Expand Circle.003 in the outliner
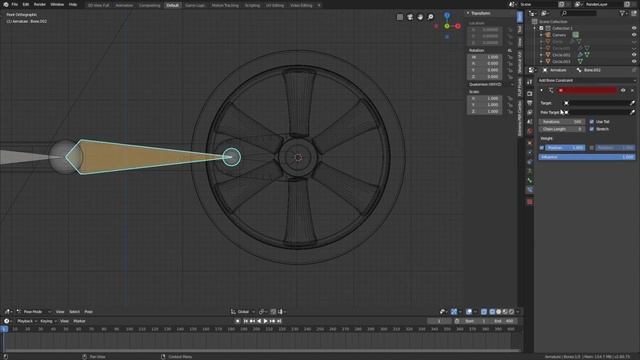Image resolution: width=640 pixels, height=360 pixels. click(542, 61)
